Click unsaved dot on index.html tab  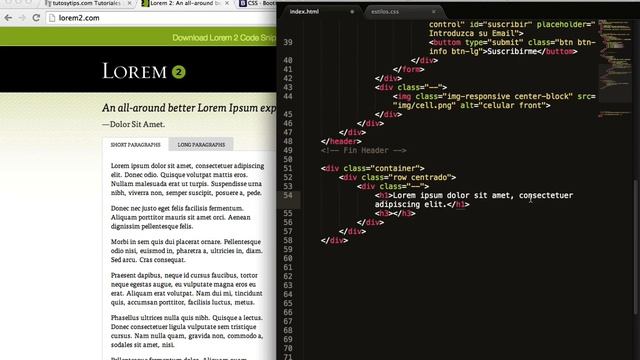point(352,12)
